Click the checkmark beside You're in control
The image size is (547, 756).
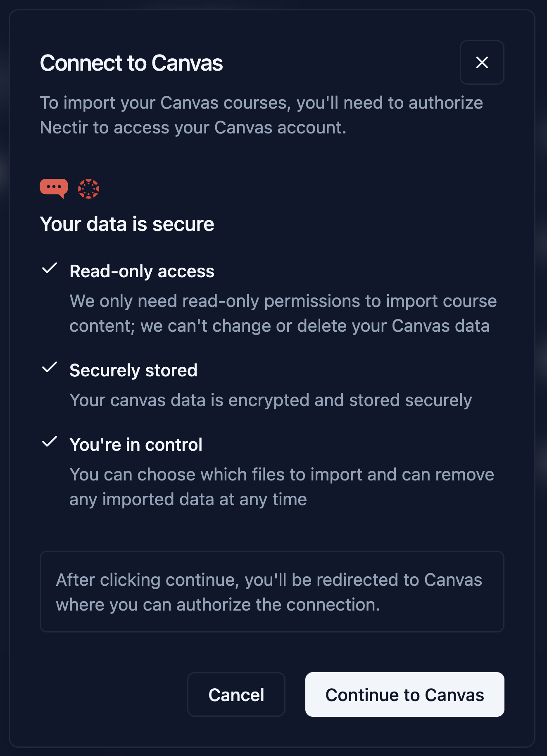click(x=50, y=442)
